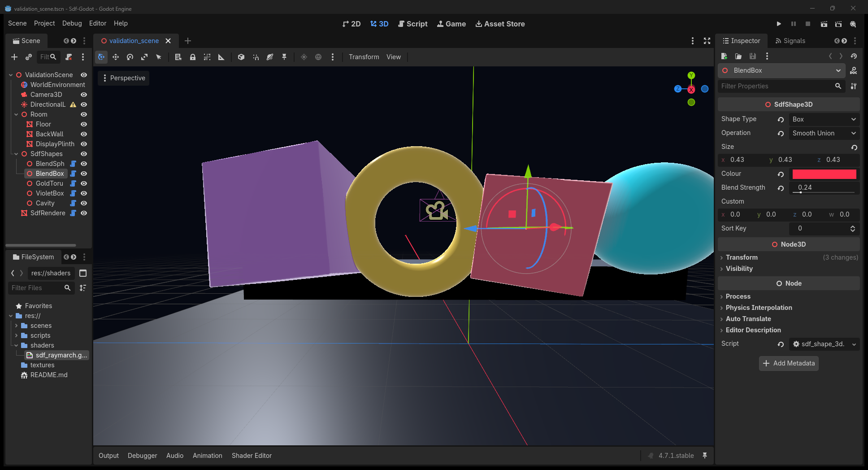The width and height of the screenshot is (868, 470).
Task: Toggle FileSystem split mode icon
Action: coord(83,273)
